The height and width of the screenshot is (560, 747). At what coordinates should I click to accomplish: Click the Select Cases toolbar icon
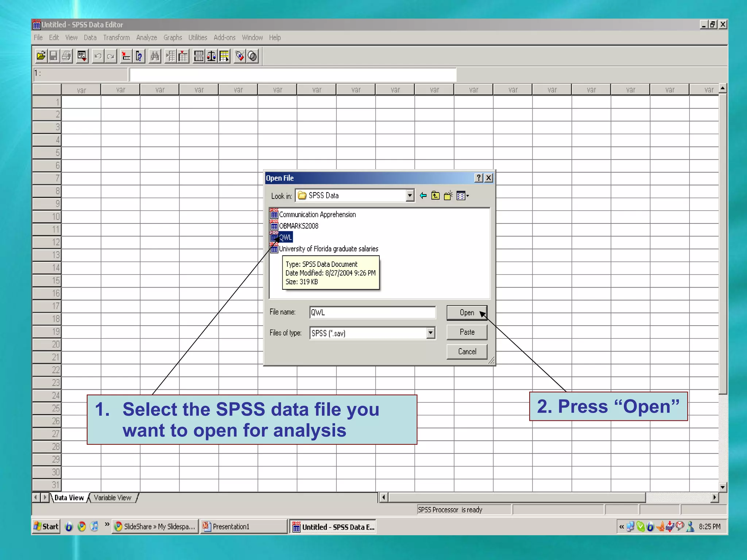224,56
